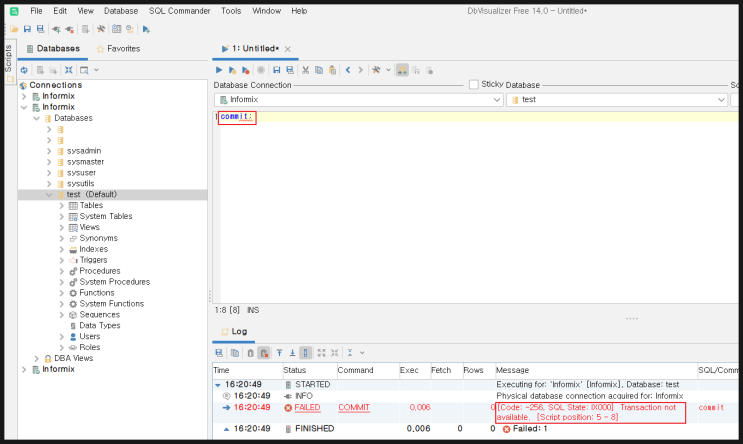Click the Copy icon in editor toolbar
The image size is (743, 444).
point(319,70)
